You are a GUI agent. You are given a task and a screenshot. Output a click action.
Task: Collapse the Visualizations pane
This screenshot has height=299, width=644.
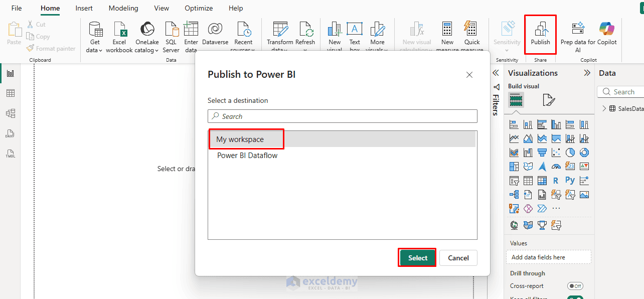coord(587,73)
